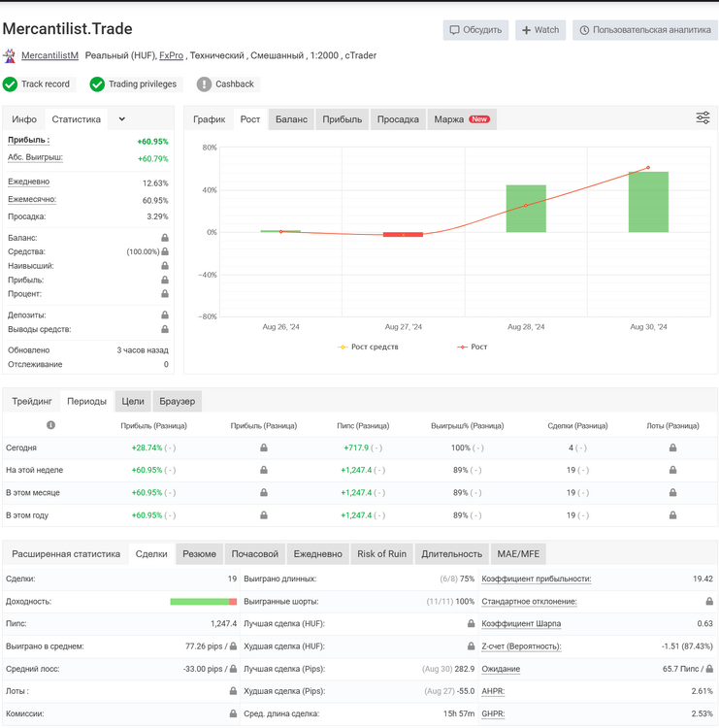Click profit lock icon in На этой неделе row

pyautogui.click(x=264, y=471)
